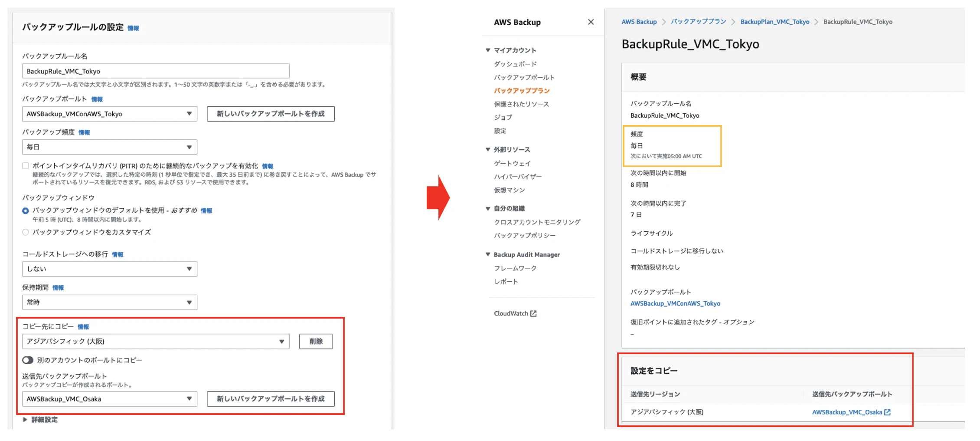Open ゲートウェイ in the sidebar
980x441 pixels.
[x=512, y=164]
